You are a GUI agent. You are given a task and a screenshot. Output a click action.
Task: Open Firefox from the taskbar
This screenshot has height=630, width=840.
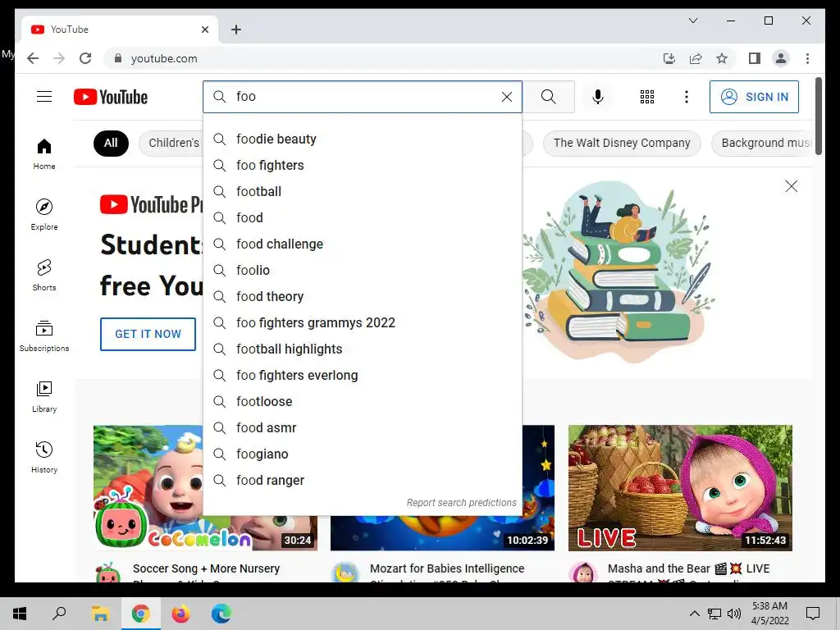tap(180, 614)
